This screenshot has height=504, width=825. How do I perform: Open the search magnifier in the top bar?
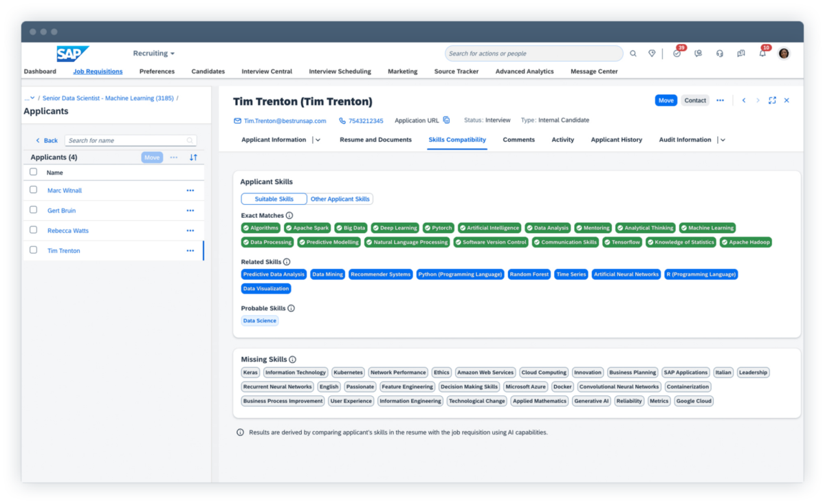[x=633, y=53]
